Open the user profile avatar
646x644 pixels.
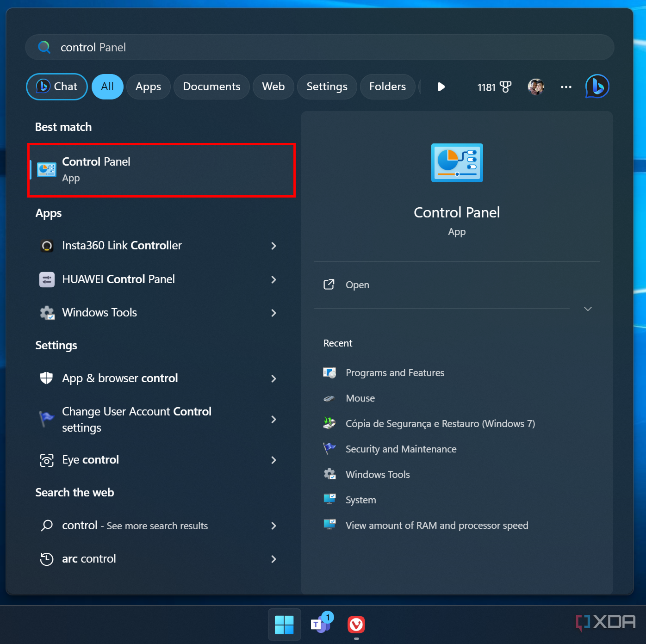[536, 87]
